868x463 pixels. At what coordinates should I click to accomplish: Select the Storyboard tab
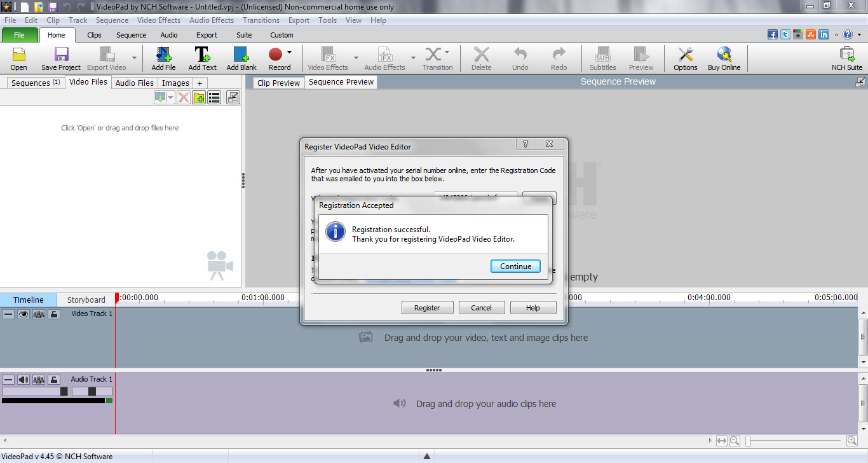pyautogui.click(x=86, y=300)
